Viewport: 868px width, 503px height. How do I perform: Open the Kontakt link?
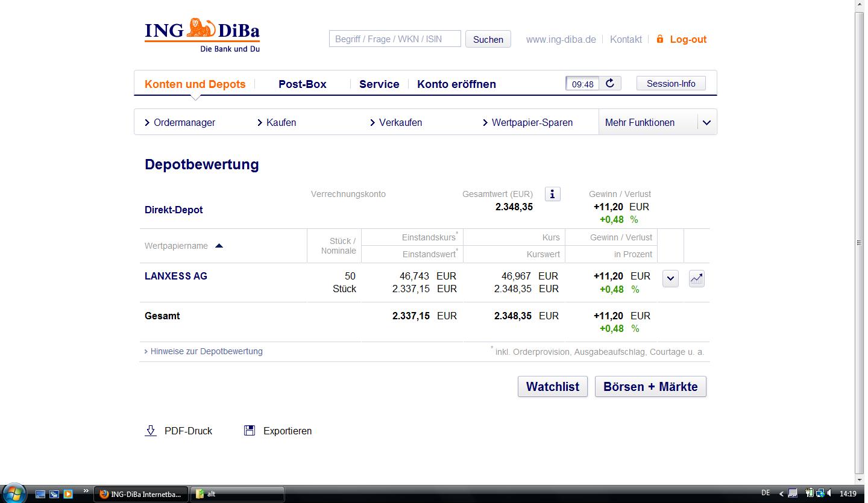pos(626,39)
